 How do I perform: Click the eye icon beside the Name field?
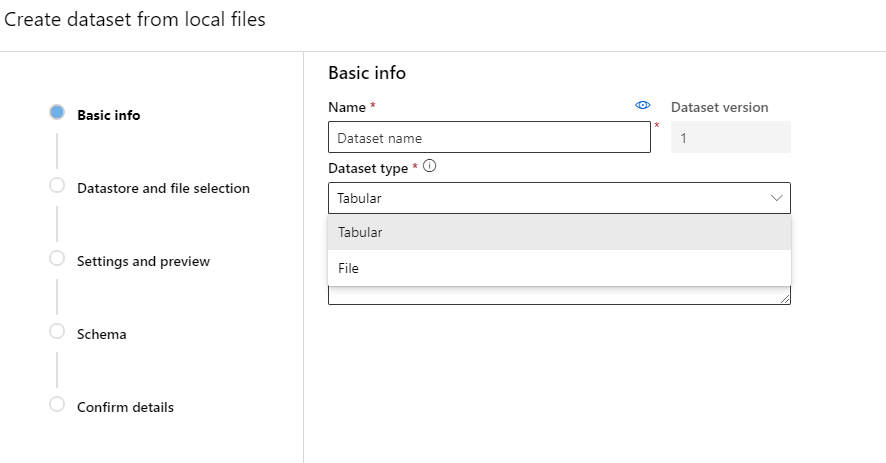pos(642,105)
